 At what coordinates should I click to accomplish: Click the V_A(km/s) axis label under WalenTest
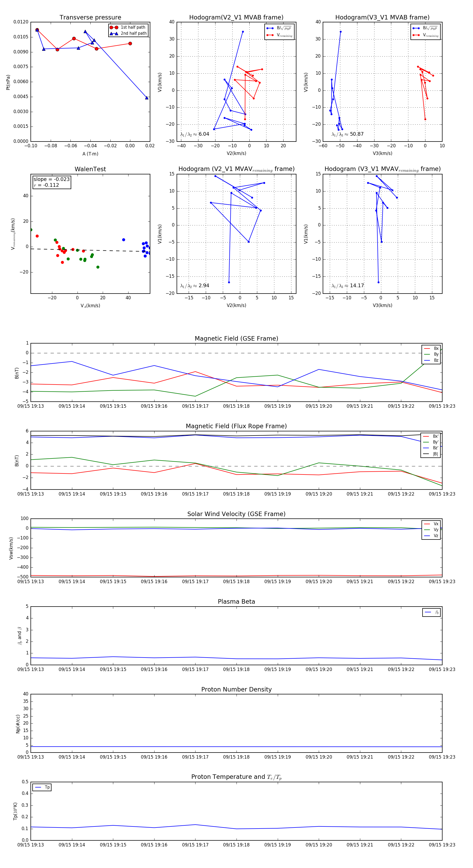(x=90, y=306)
